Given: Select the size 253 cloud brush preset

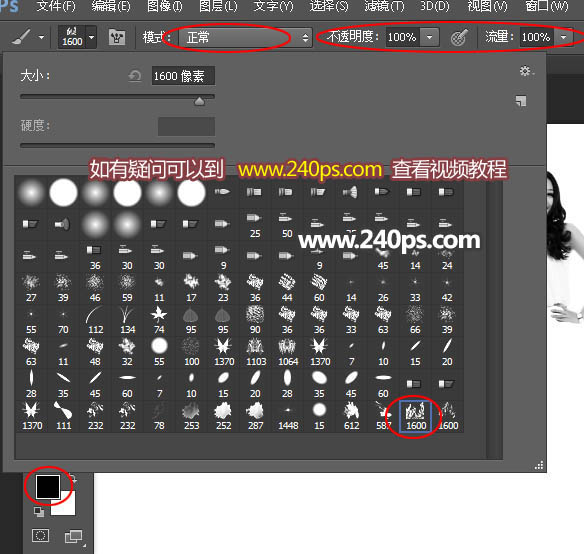Looking at the screenshot, I should pos(191,417).
